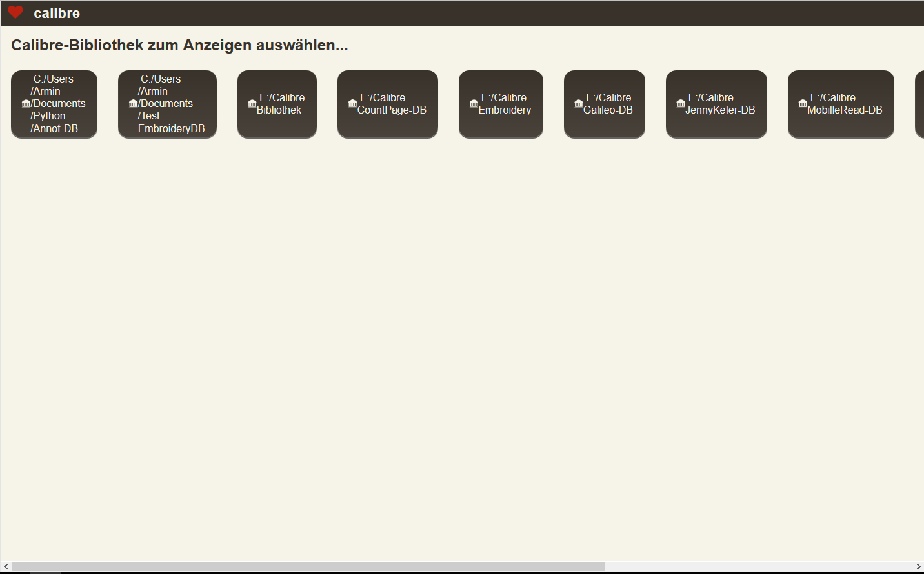Click the library icon beside E:/Calibre Bibliothek
The width and height of the screenshot is (924, 574).
click(252, 103)
